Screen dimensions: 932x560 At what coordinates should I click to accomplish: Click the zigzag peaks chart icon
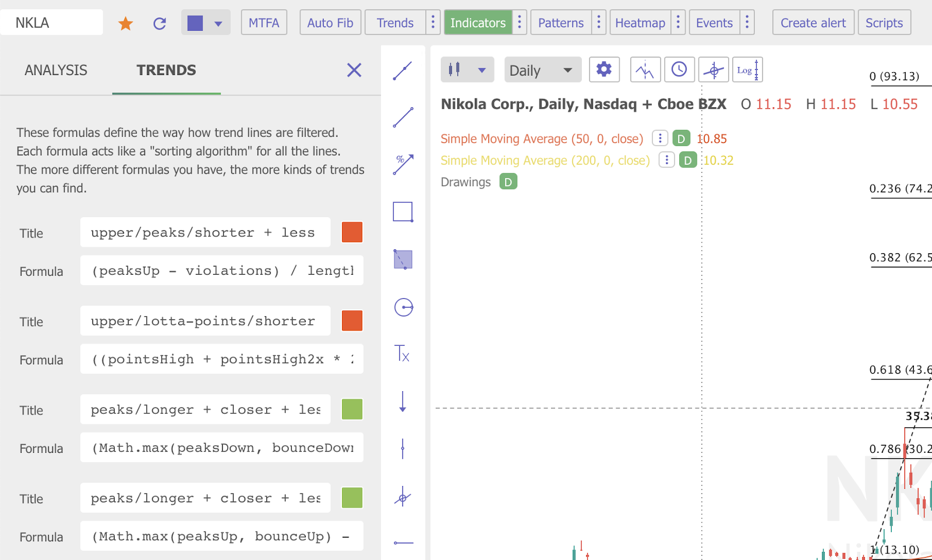(x=645, y=70)
